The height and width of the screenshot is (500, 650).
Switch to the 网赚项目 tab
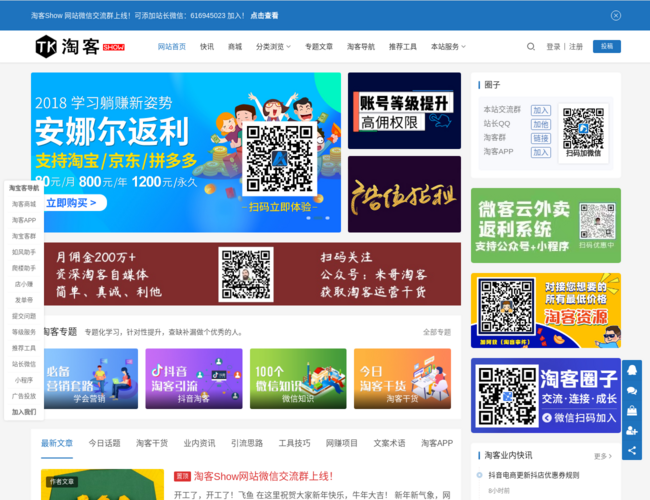pyautogui.click(x=342, y=443)
